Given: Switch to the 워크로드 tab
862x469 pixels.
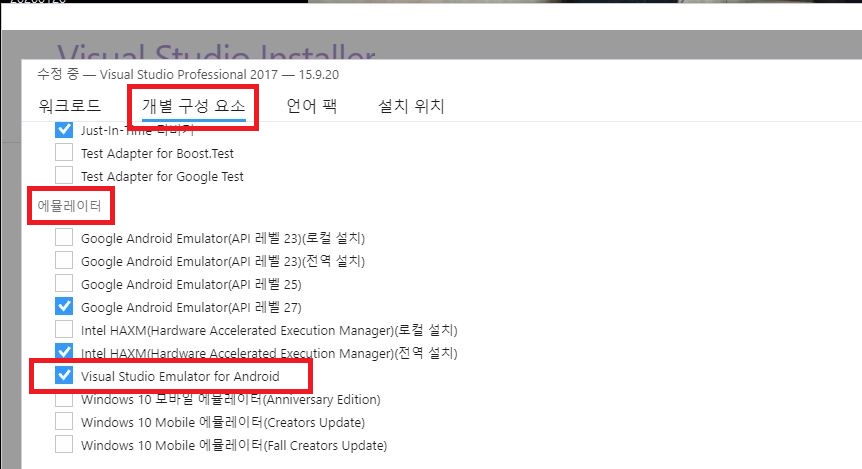Looking at the screenshot, I should click(x=70, y=106).
